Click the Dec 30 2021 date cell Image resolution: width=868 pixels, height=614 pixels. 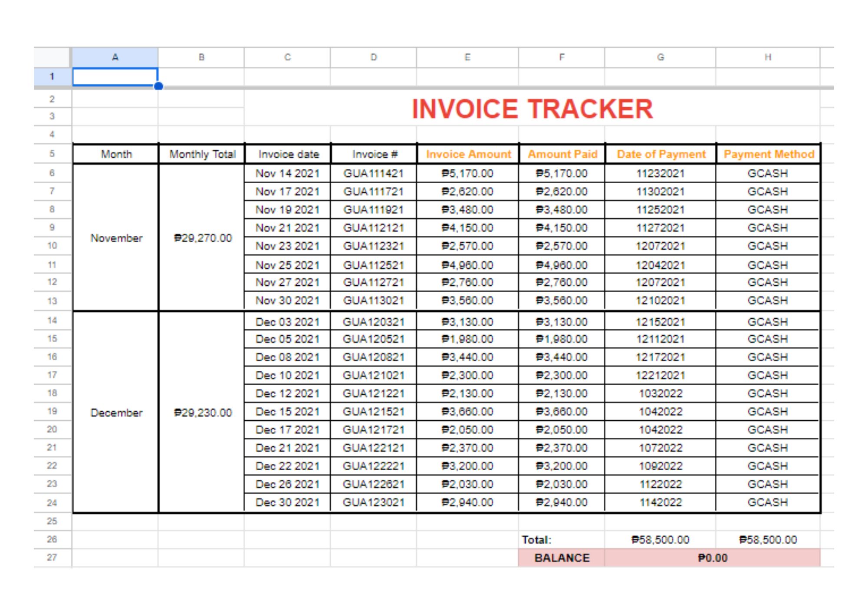pyautogui.click(x=287, y=502)
